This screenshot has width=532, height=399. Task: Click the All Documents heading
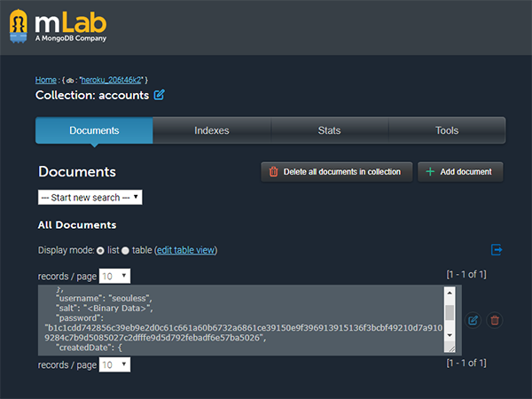[77, 225]
